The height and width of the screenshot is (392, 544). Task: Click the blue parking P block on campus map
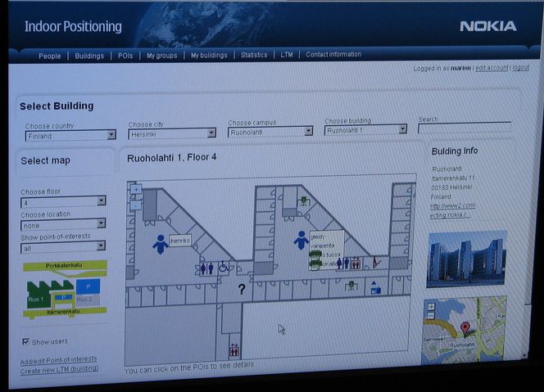pos(88,286)
